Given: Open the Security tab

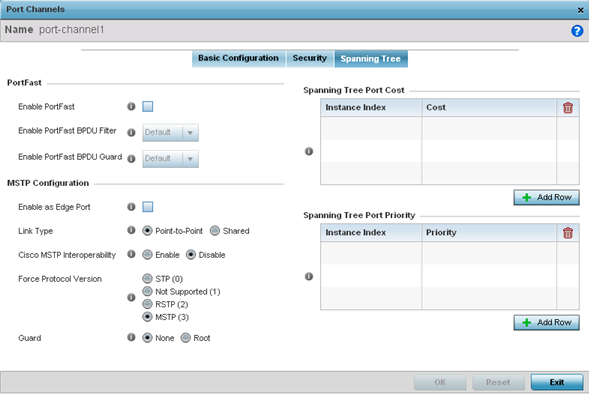Looking at the screenshot, I should click(x=310, y=59).
